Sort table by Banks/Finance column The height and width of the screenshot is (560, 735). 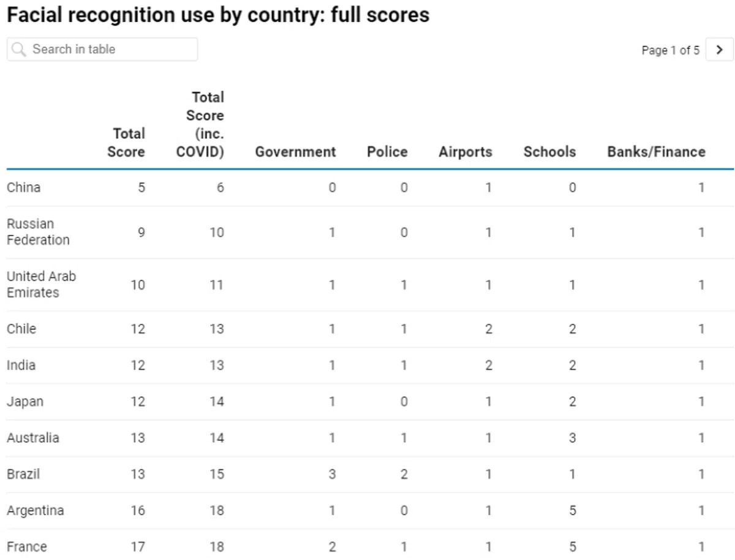(x=656, y=152)
